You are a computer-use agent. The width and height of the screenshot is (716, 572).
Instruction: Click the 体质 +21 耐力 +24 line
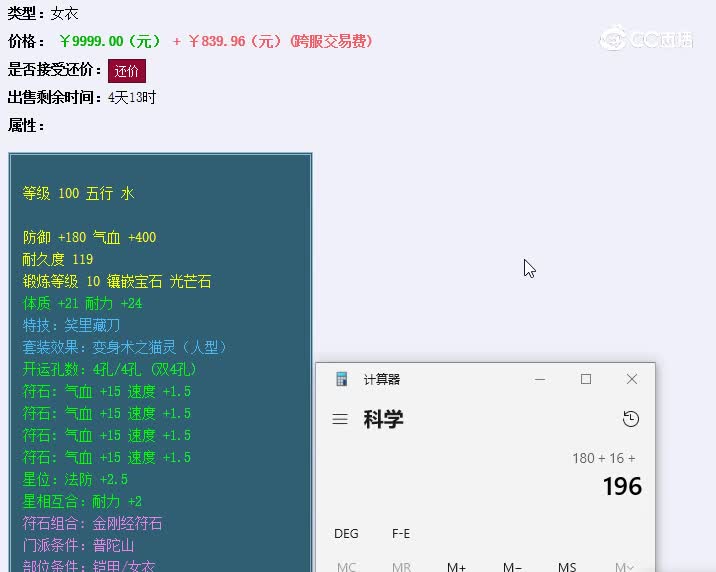83,303
